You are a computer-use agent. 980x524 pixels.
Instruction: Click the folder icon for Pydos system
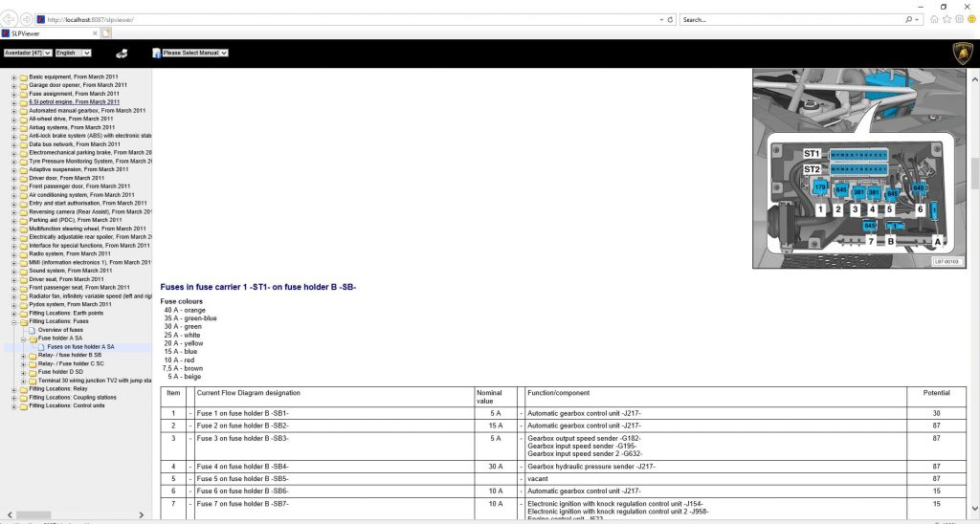(x=23, y=305)
